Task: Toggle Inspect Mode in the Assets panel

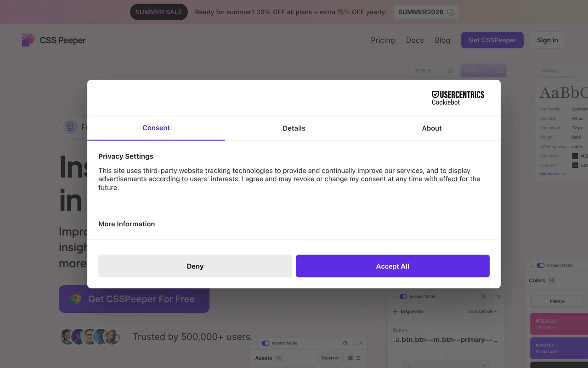Action: pyautogui.click(x=266, y=343)
